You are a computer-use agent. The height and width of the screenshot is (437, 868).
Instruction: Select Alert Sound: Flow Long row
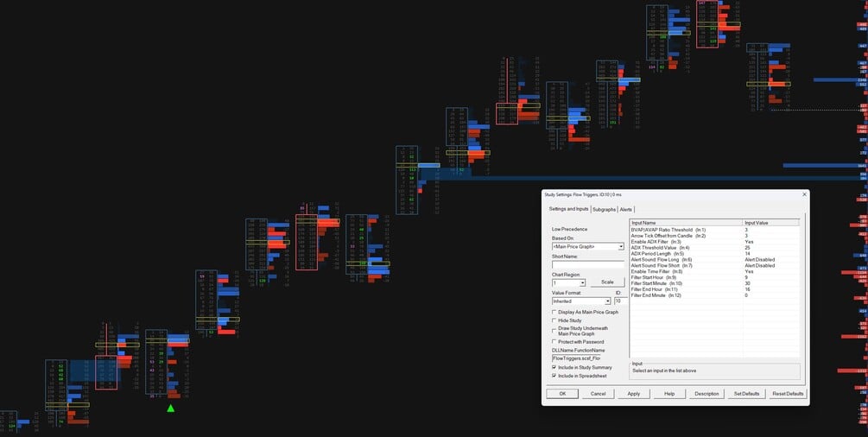[714, 260]
